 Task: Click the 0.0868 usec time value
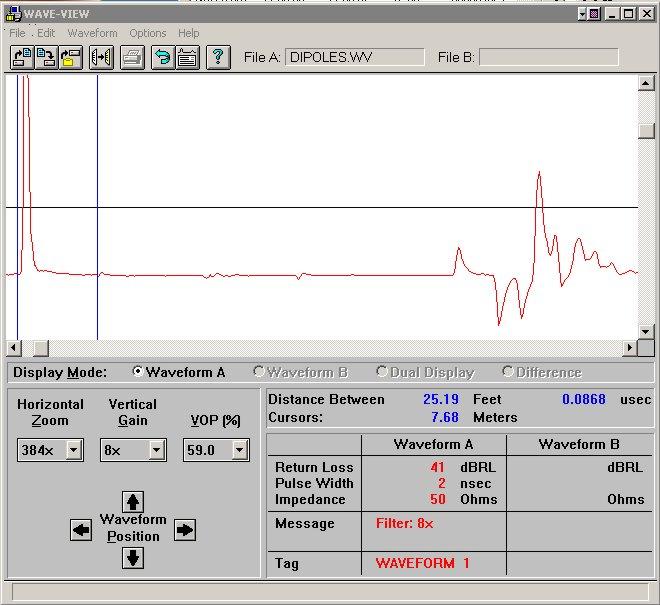point(584,399)
